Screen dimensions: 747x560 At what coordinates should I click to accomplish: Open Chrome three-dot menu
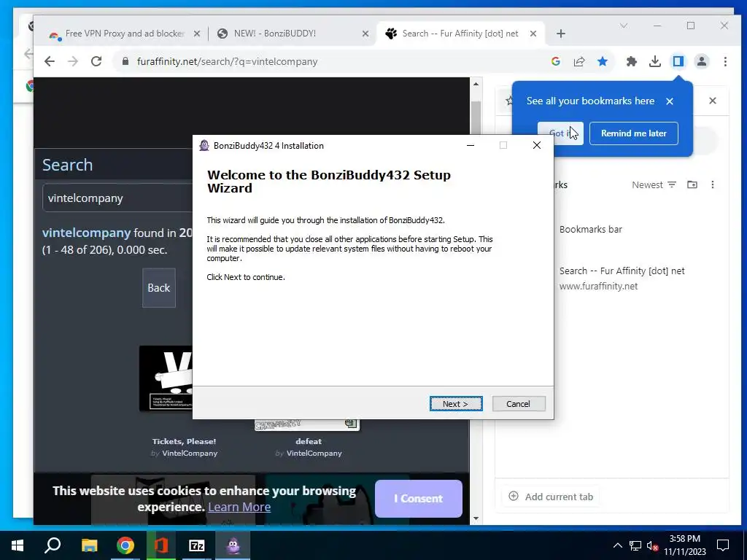pos(725,61)
